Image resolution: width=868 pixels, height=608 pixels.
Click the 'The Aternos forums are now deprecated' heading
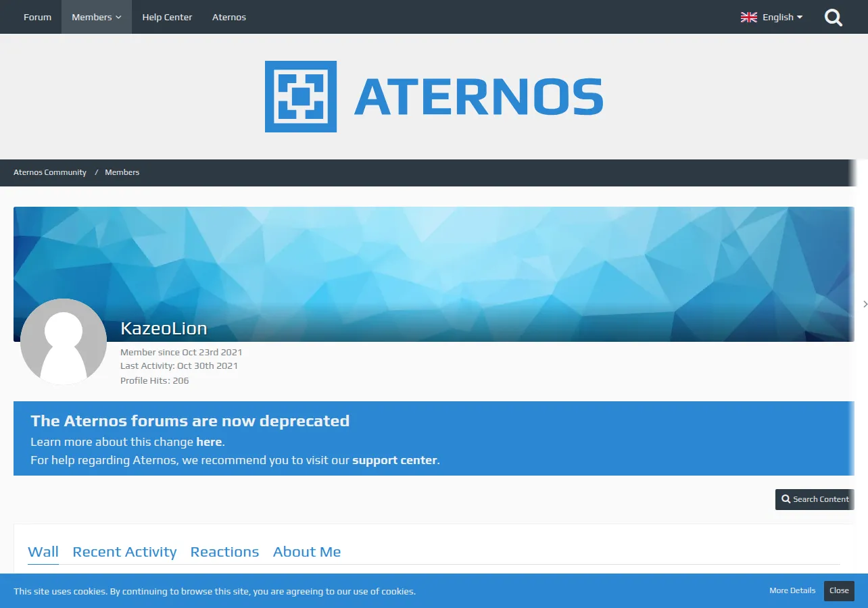(x=190, y=421)
